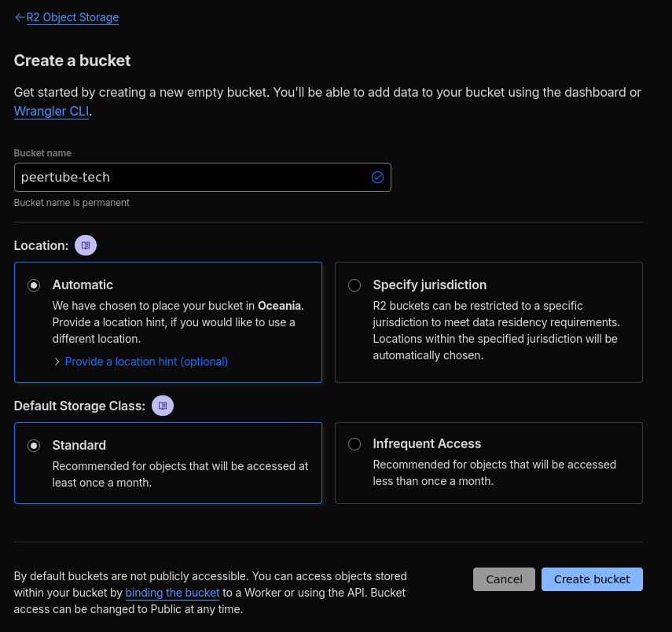Screen dimensions: 672x632
Task: Open the Default Storage Class documentation icon
Action: (163, 406)
